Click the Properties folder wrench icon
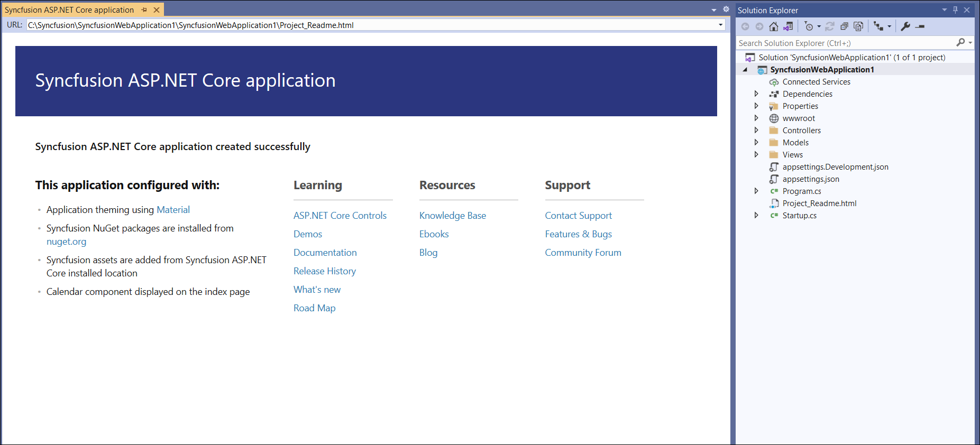 pos(774,106)
